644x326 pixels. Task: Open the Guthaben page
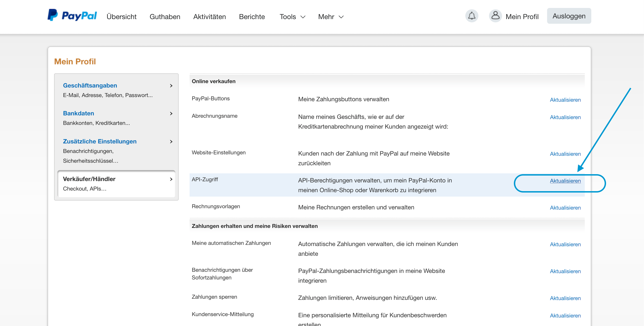click(x=165, y=17)
